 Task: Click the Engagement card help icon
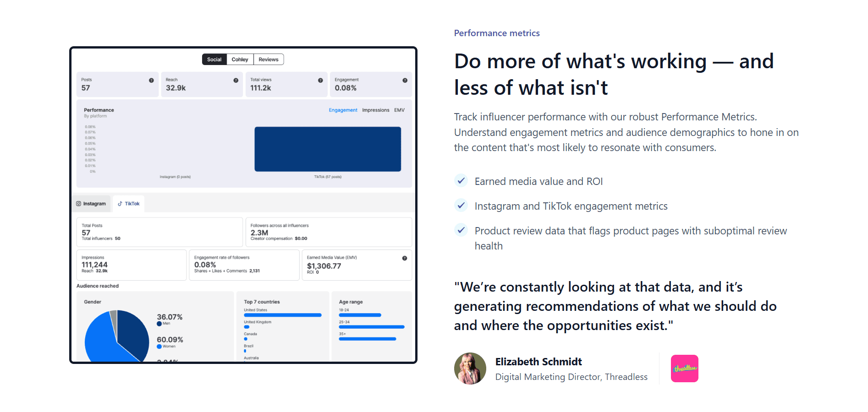pos(405,81)
